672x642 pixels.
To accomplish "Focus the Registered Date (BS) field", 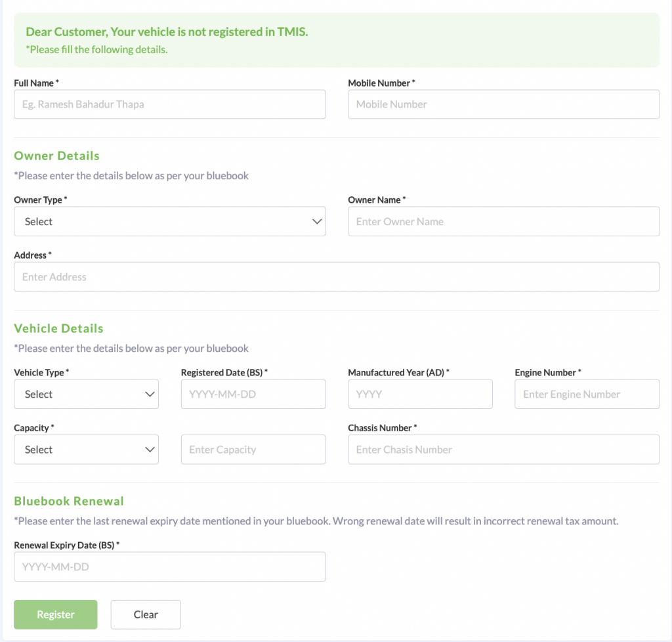I will click(x=253, y=395).
